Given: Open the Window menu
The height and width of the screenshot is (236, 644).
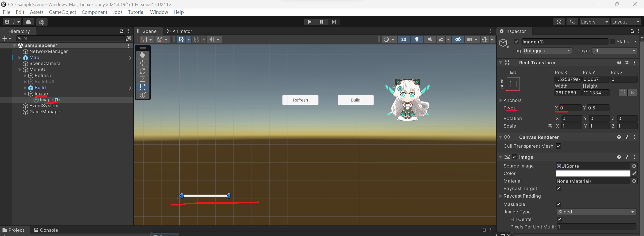Looking at the screenshot, I should tap(159, 12).
